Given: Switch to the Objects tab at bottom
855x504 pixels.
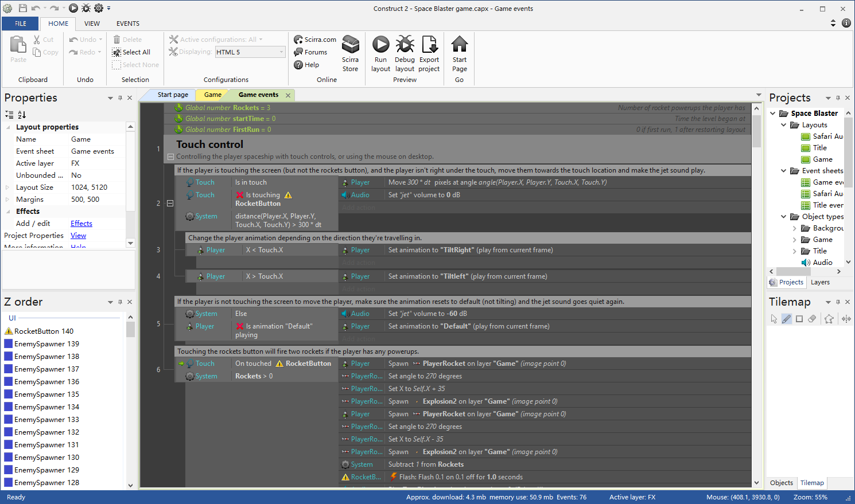Looking at the screenshot, I should 782,483.
